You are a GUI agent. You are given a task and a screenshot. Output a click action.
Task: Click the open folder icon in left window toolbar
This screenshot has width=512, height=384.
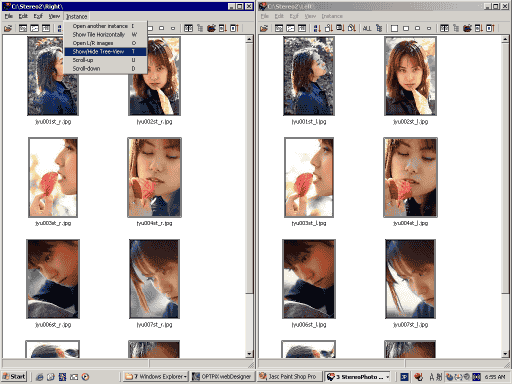tap(8, 28)
